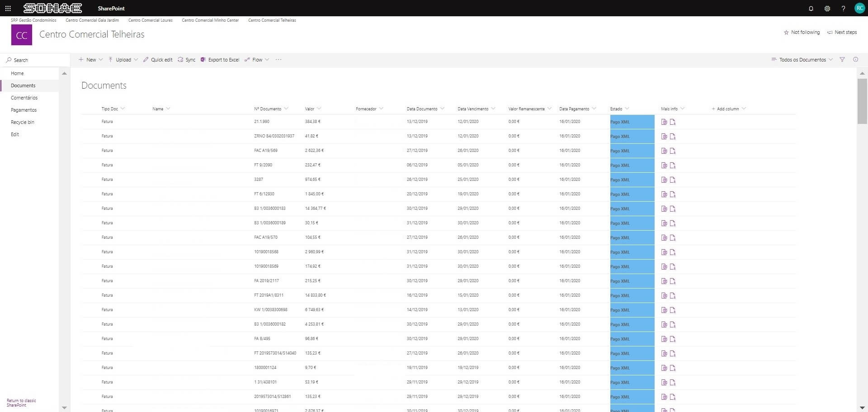Click the notifications bell icon
The height and width of the screenshot is (412, 868).
811,8
